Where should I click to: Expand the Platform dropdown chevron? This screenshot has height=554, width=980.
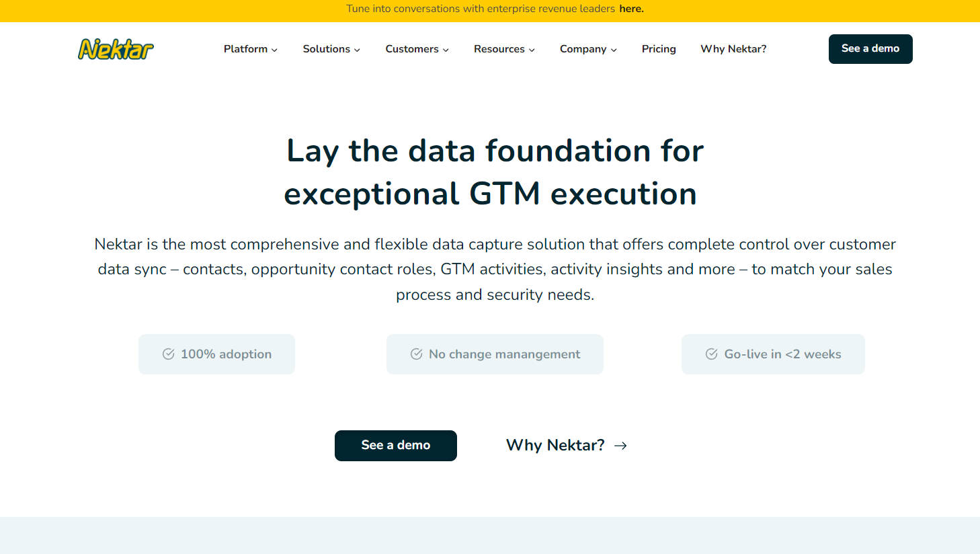274,50
